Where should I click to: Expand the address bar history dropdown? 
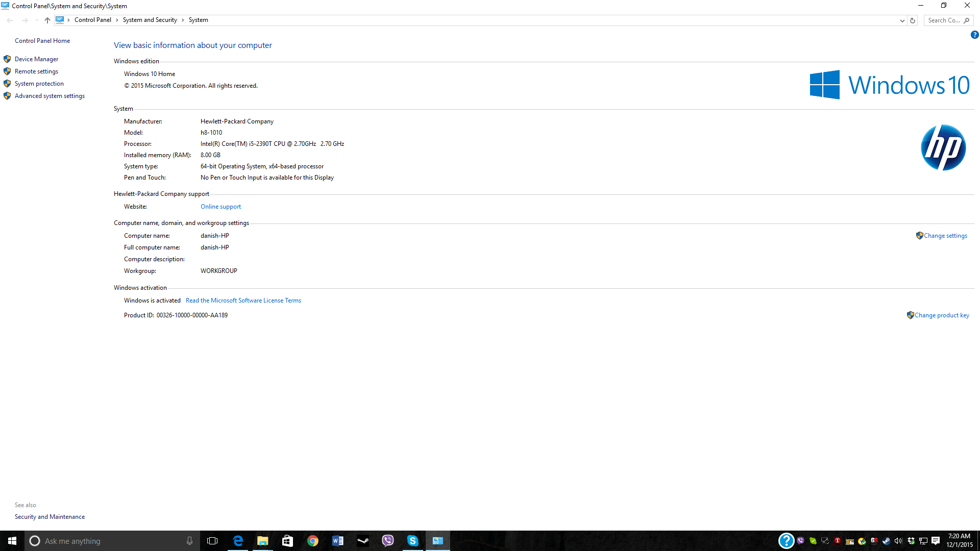point(902,20)
